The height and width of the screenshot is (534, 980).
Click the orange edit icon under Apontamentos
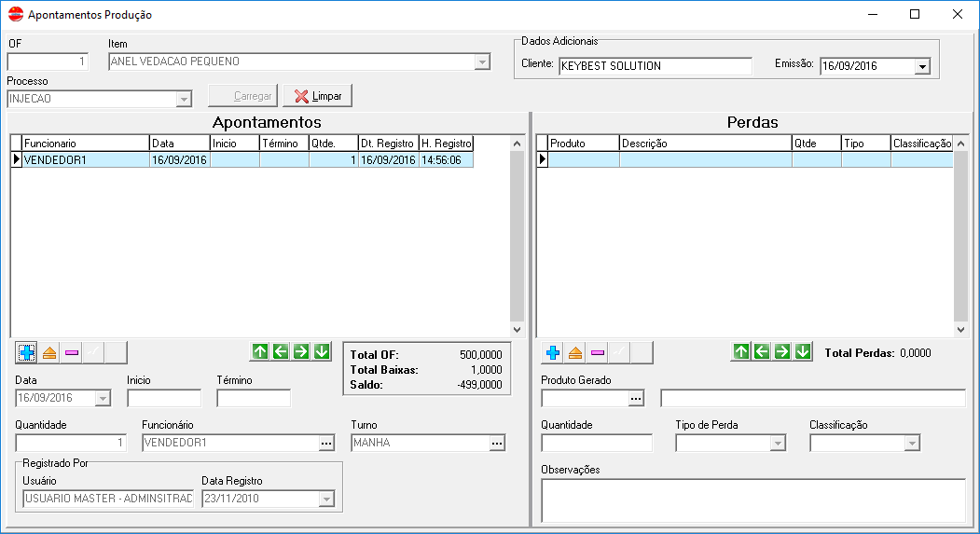pyautogui.click(x=49, y=352)
